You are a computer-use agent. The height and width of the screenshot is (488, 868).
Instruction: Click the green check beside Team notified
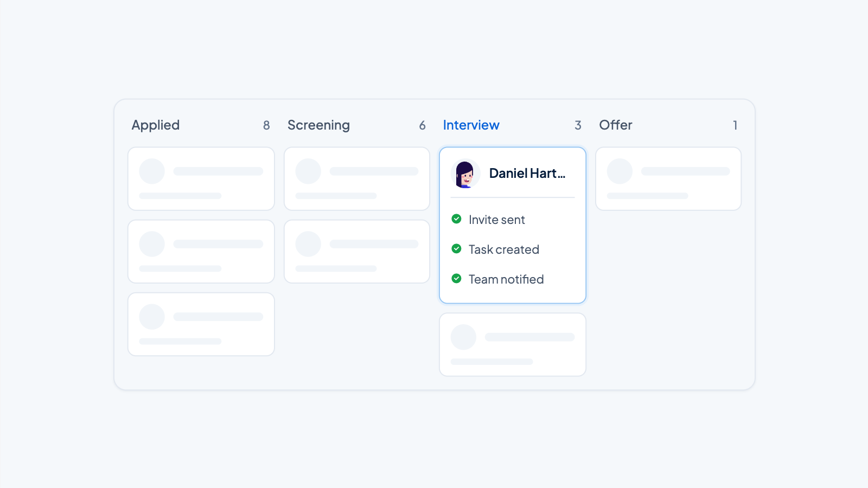tap(457, 279)
